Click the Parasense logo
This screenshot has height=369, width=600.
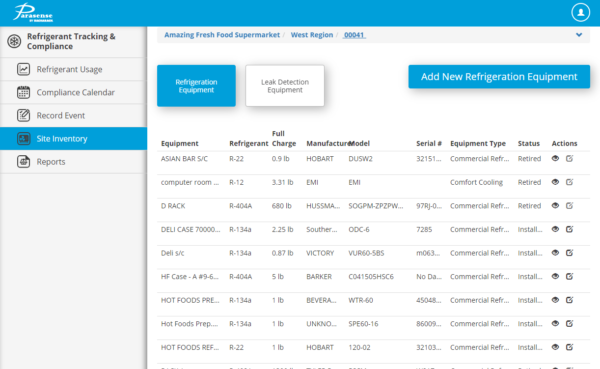(33, 13)
